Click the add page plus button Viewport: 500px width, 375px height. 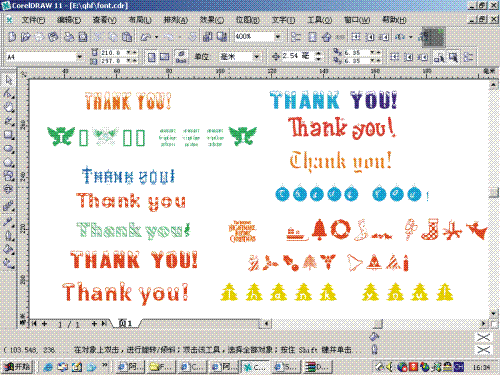pos(94,324)
